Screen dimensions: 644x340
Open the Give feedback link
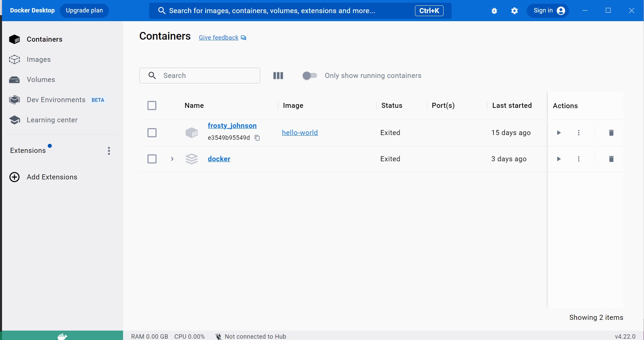click(x=219, y=38)
